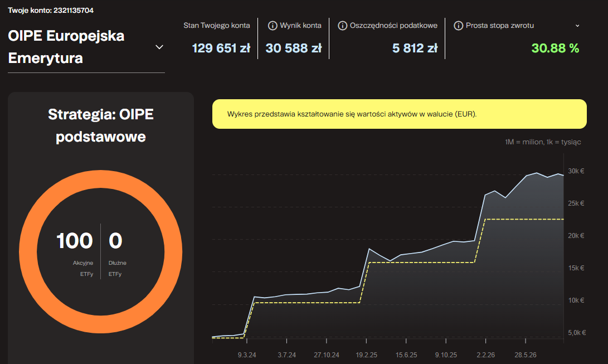The image size is (608, 364).
Task: Click the 25k € axis label
Action: 576,203
